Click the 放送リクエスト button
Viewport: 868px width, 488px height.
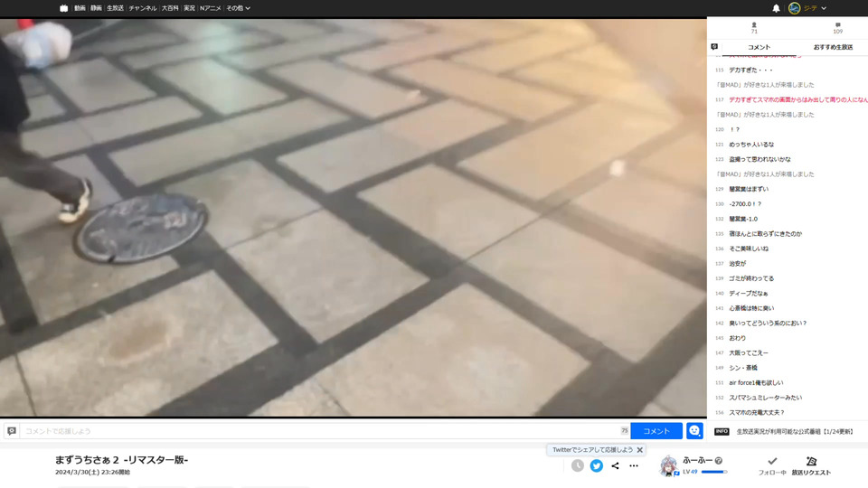coord(811,466)
